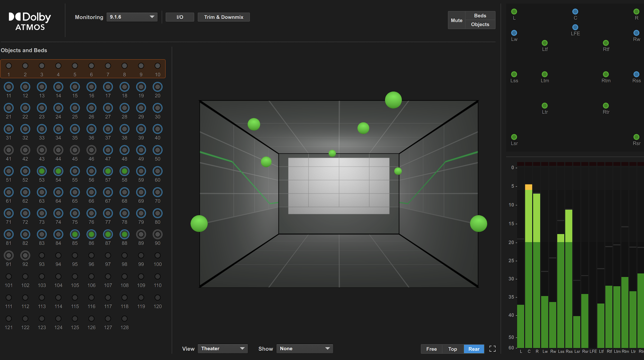Select bed channel 5 in row one

75,66
